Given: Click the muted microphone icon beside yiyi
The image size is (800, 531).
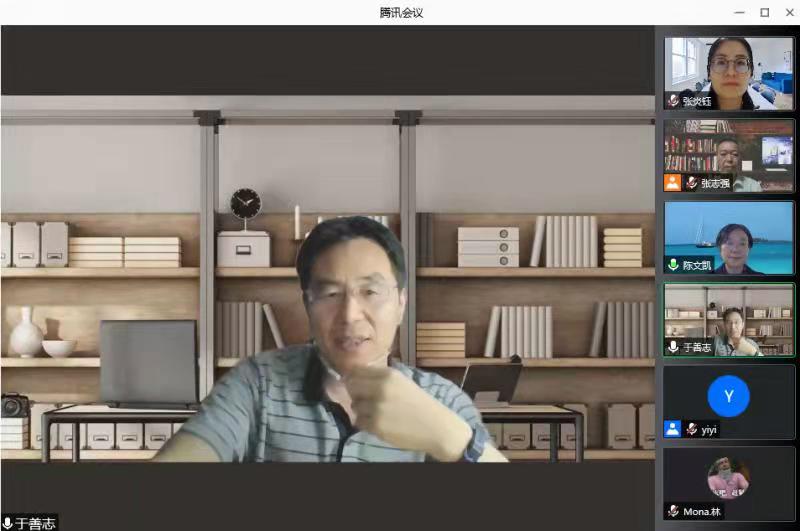Looking at the screenshot, I should pyautogui.click(x=691, y=429).
